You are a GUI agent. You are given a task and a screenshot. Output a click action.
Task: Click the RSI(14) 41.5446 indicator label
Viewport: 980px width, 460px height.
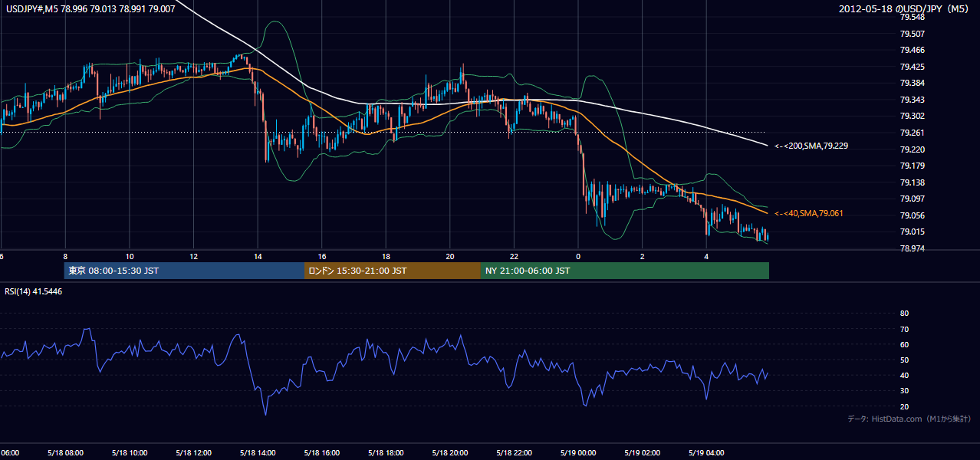click(32, 291)
